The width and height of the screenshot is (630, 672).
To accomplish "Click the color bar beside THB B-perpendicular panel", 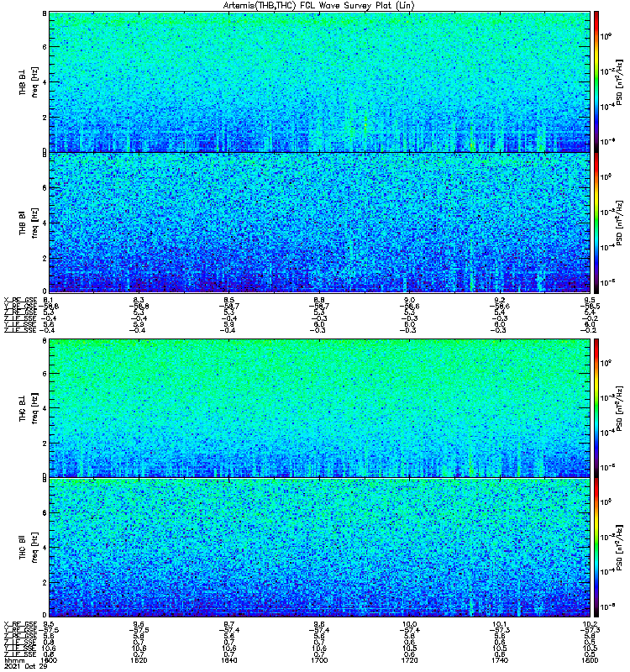I will click(x=596, y=81).
